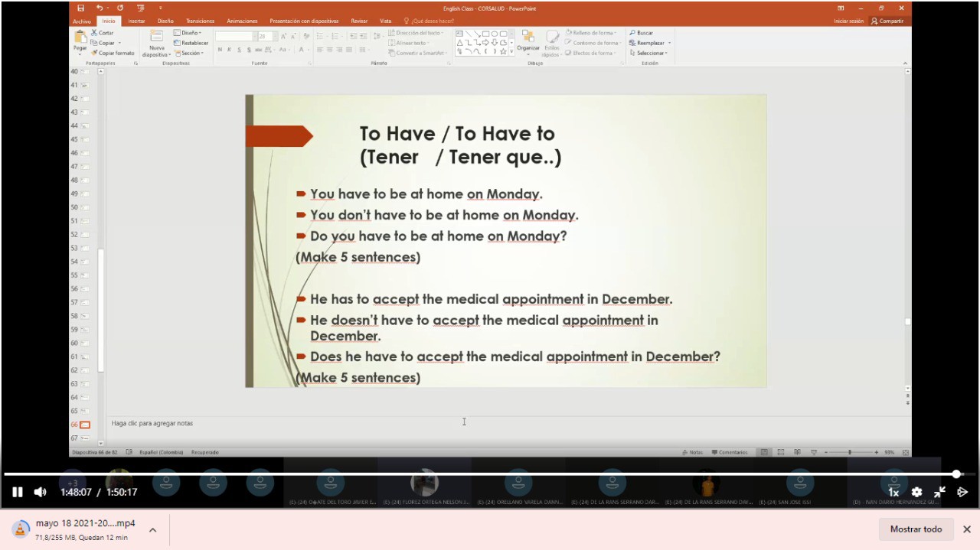Click the video progress bar handle

tap(956, 474)
